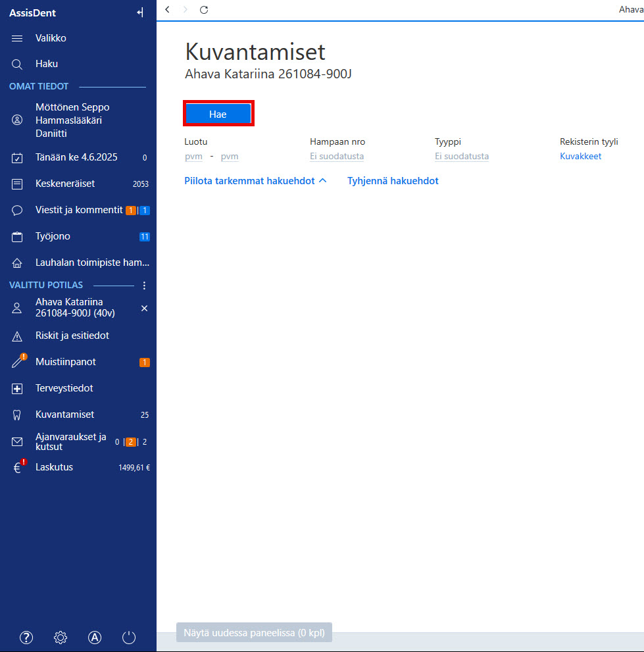Screen dimensions: 644x652
Task: Click the power logout icon
Action: click(x=129, y=637)
